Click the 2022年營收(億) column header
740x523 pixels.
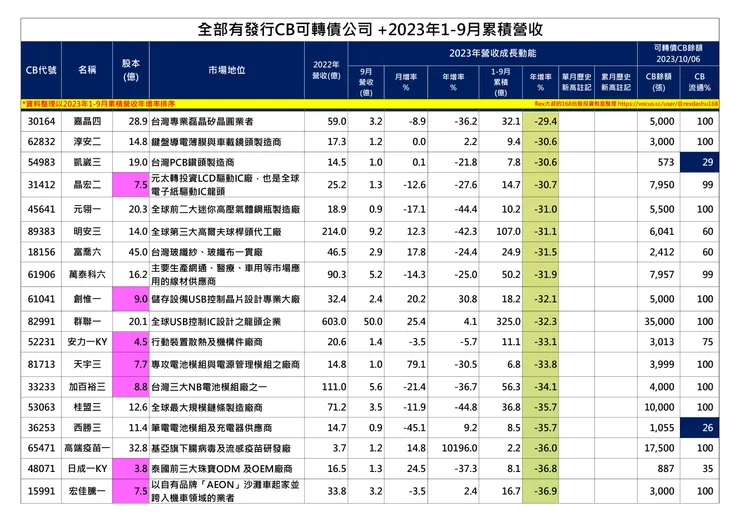point(326,70)
